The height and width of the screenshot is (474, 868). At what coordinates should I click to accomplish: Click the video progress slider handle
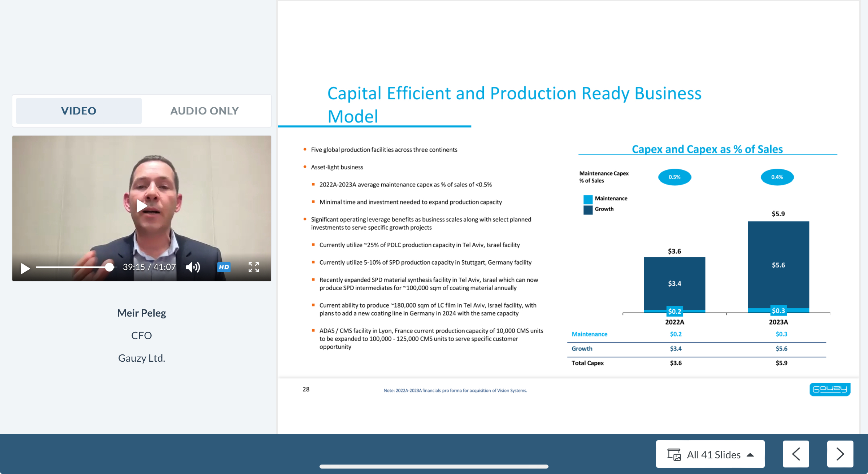pyautogui.click(x=109, y=268)
